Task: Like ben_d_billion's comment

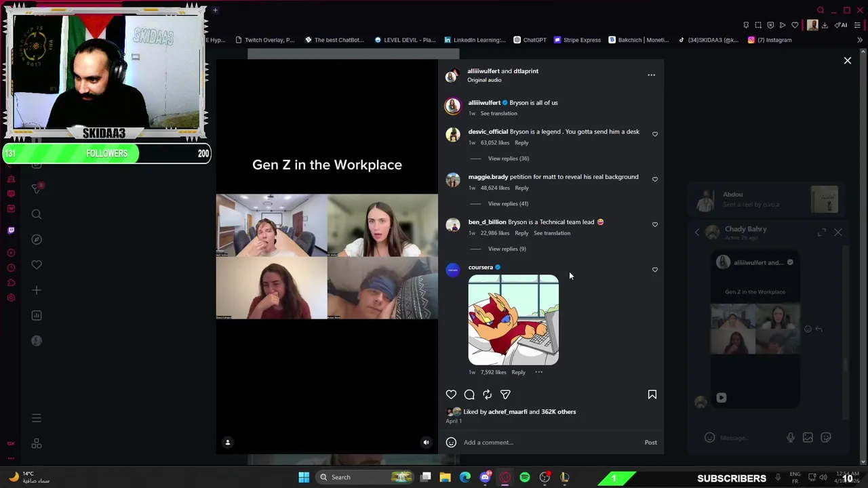Action: point(655,224)
